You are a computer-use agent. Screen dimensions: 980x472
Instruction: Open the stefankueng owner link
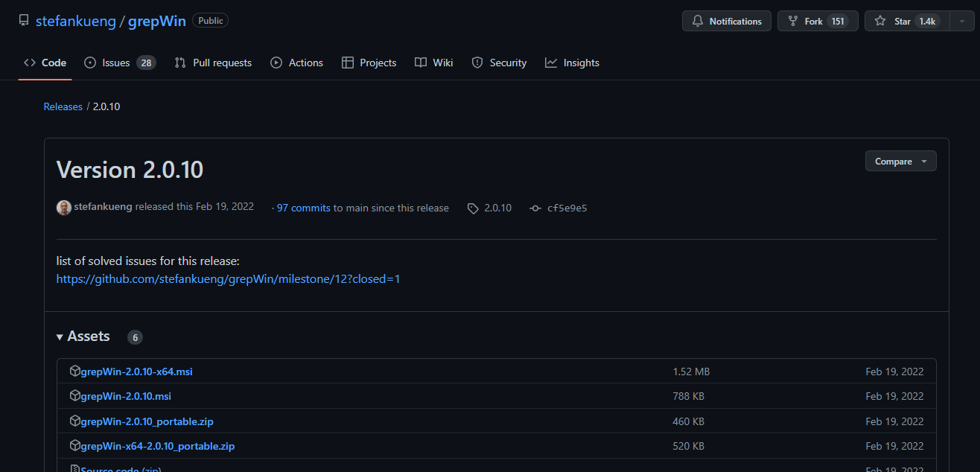point(76,21)
